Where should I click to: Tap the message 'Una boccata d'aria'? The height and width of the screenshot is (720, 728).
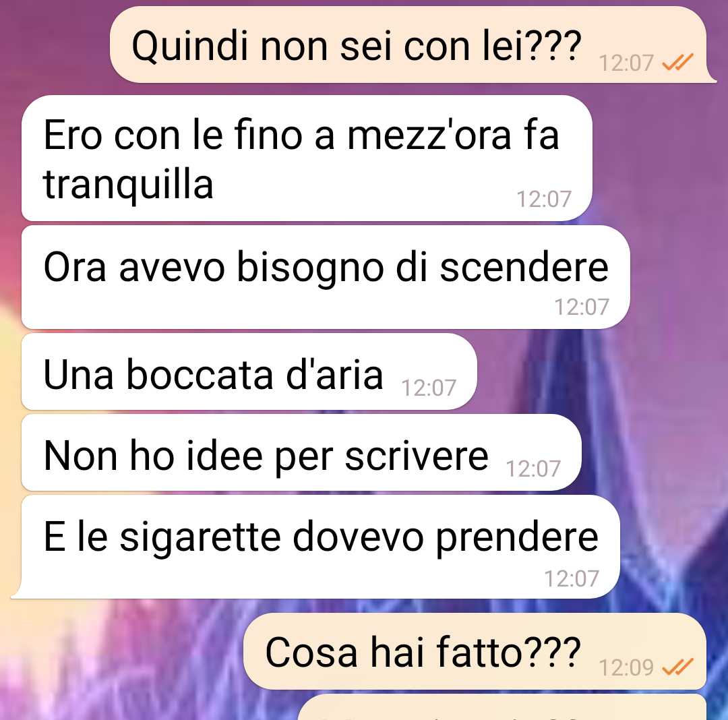click(x=249, y=371)
